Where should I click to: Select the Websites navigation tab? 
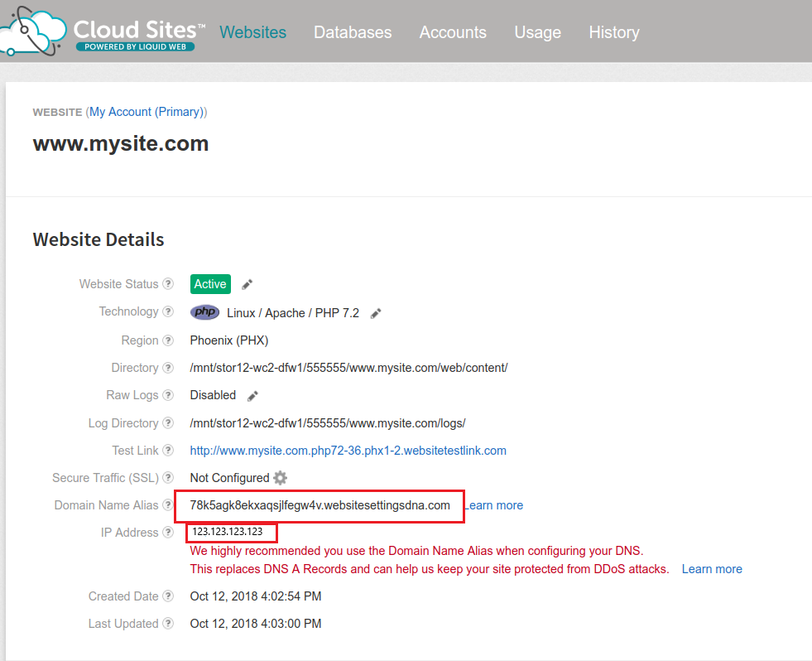coord(252,32)
